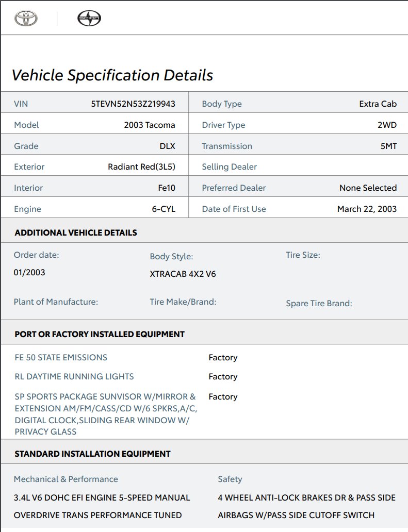This screenshot has height=532, width=408.
Task: Select the 'AIRBAGS W/PASS SIDE CUTOFF SWITCH' line
Action: [x=296, y=515]
